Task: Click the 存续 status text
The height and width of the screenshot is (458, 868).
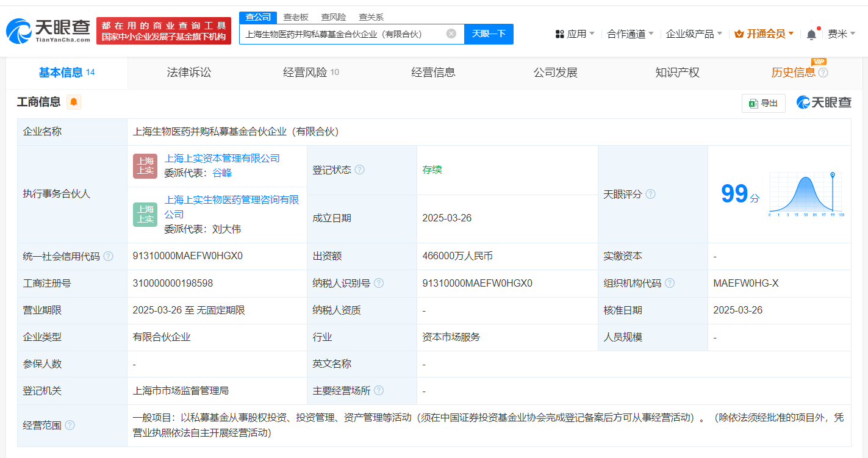Action: tap(432, 170)
